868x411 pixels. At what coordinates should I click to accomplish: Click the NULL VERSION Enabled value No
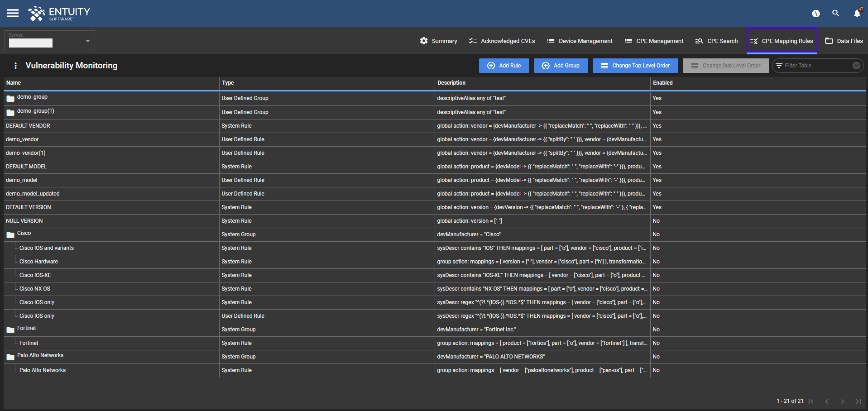pyautogui.click(x=656, y=221)
